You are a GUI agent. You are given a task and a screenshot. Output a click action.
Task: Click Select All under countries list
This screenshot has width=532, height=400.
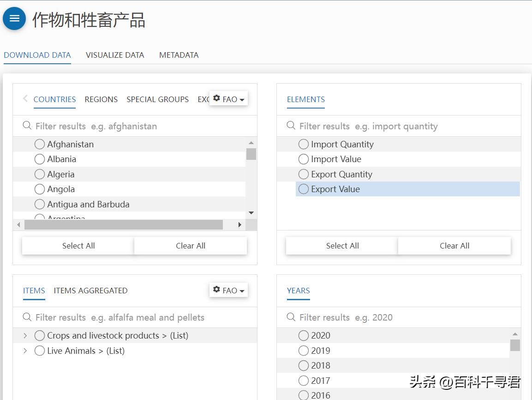coord(78,246)
